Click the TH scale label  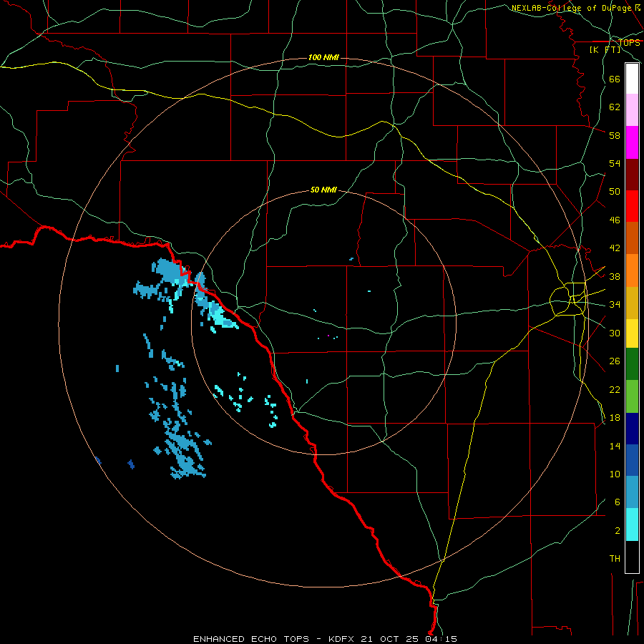pos(615,559)
